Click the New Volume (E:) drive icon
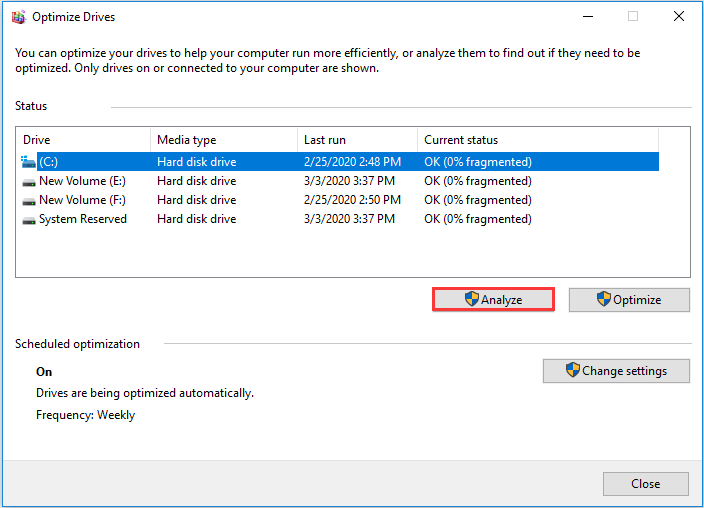This screenshot has width=704, height=508. point(29,182)
